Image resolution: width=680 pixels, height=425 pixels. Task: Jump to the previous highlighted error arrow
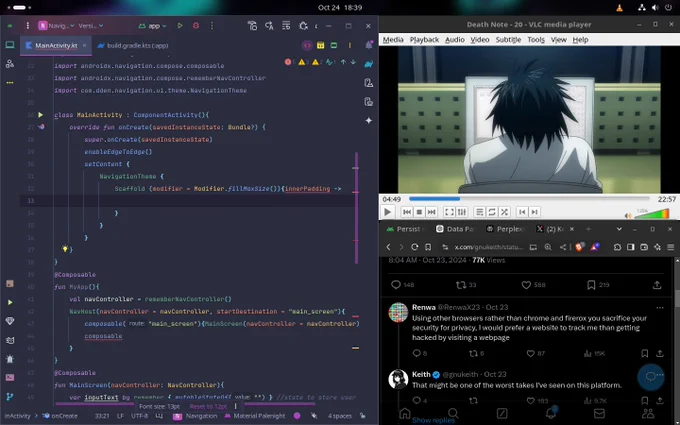click(x=343, y=62)
